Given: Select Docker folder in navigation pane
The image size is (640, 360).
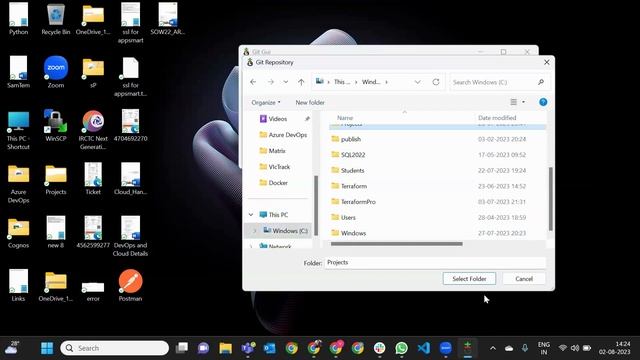Looking at the screenshot, I should click(x=273, y=182).
